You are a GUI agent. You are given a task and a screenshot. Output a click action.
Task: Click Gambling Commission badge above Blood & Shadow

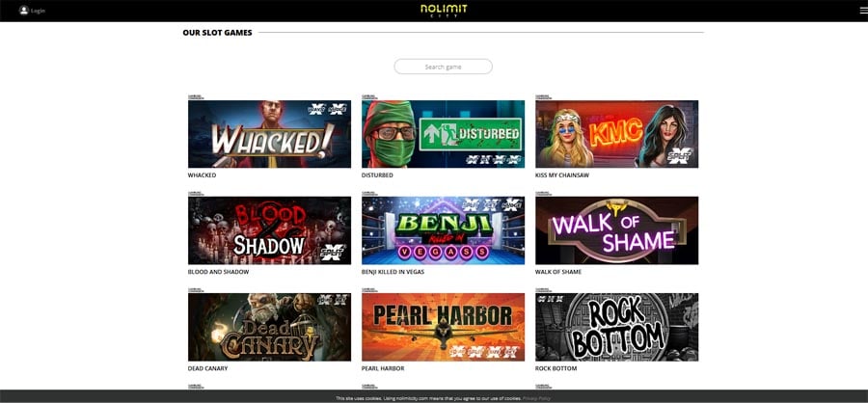pos(196,193)
